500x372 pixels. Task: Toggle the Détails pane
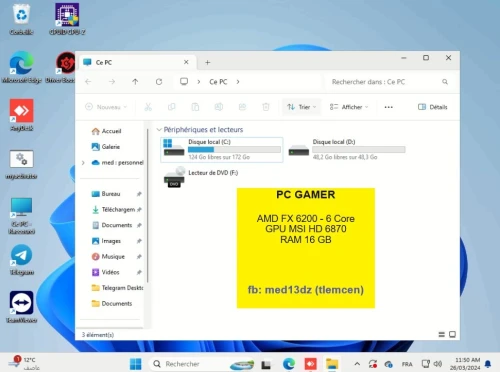click(x=432, y=107)
